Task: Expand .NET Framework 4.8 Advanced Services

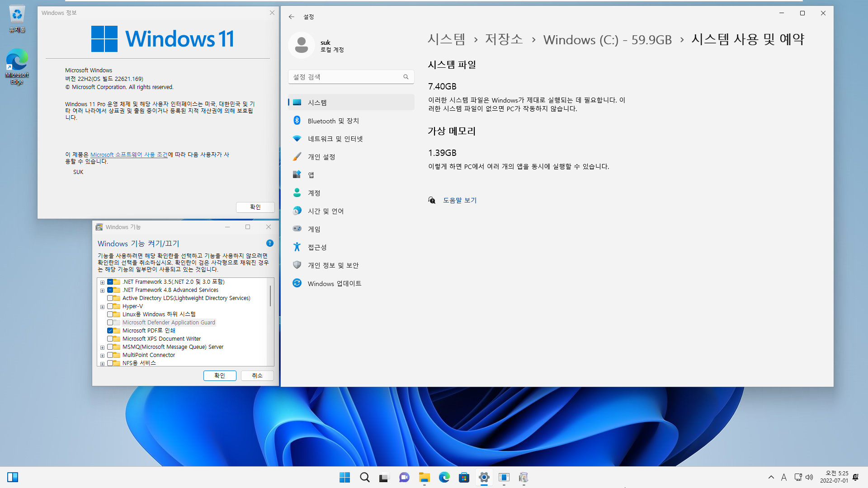Action: click(102, 290)
